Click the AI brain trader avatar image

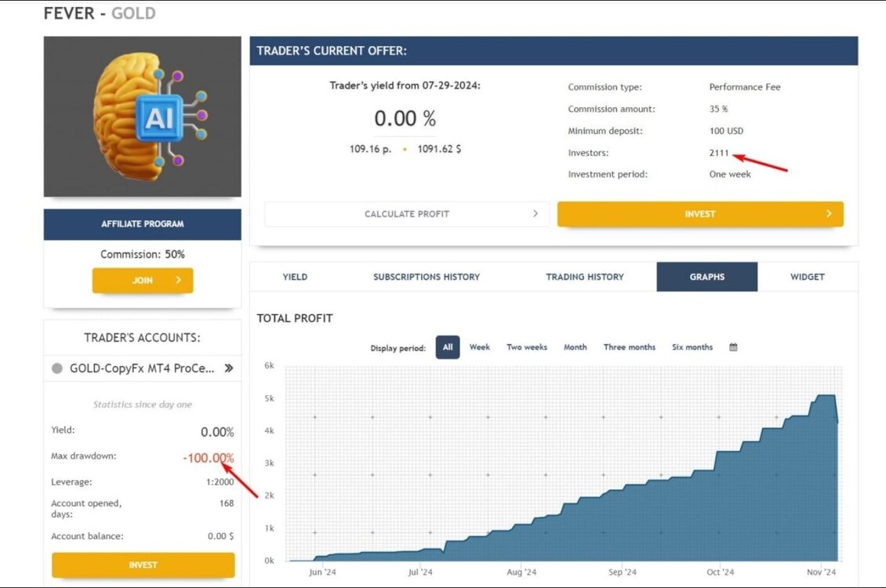click(143, 116)
